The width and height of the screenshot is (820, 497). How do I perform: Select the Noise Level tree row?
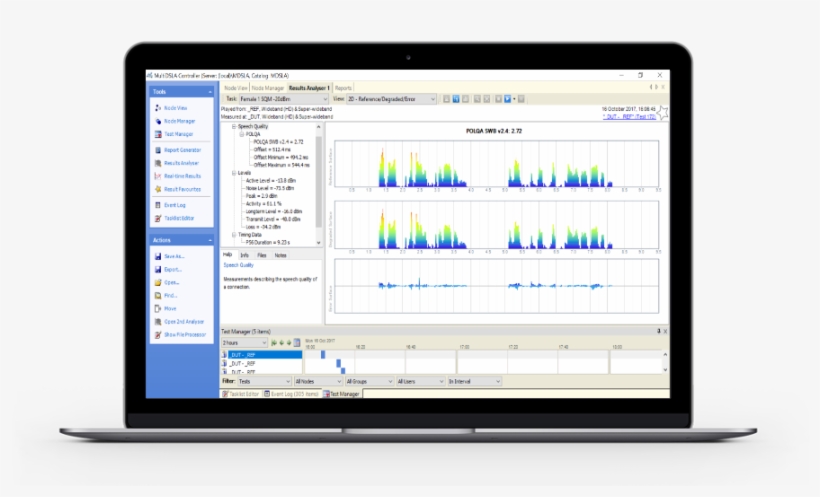point(269,188)
